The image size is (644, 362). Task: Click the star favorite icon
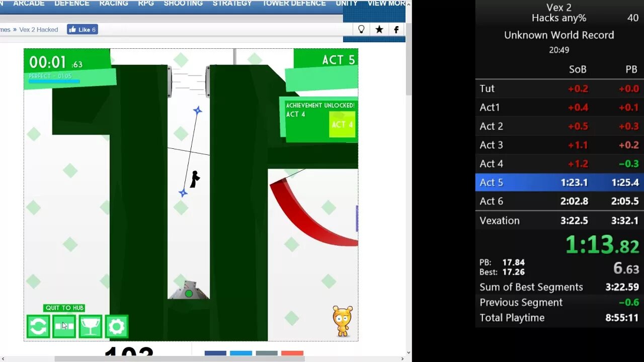(379, 30)
